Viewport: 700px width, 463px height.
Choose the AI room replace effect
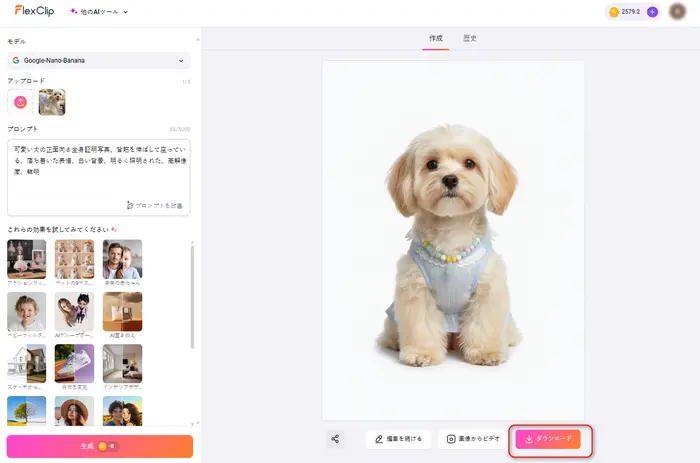pos(122,312)
